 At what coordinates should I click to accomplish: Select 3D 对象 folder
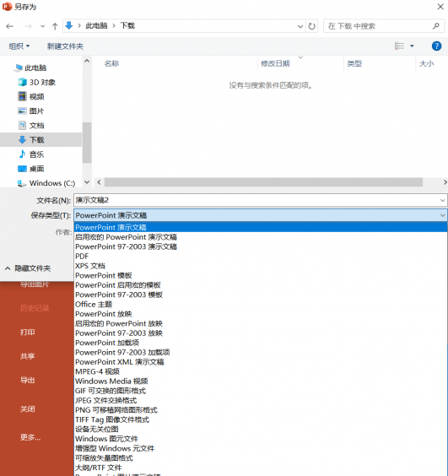(x=37, y=82)
